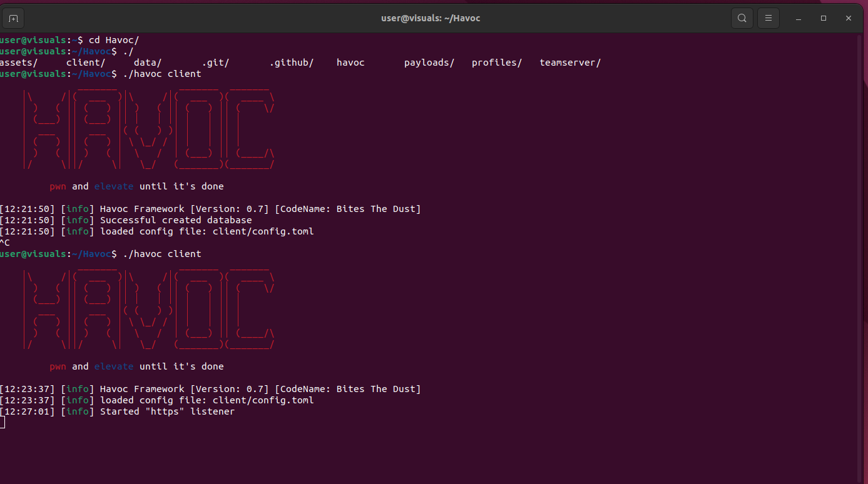Select 'data/' in the directory listing
The image size is (868, 484).
pyautogui.click(x=148, y=63)
